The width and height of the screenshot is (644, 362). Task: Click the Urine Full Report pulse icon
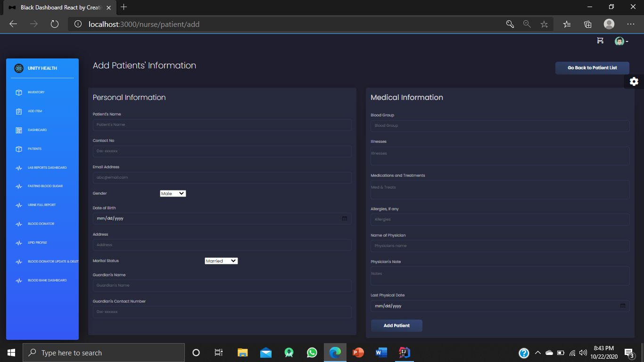(19, 205)
